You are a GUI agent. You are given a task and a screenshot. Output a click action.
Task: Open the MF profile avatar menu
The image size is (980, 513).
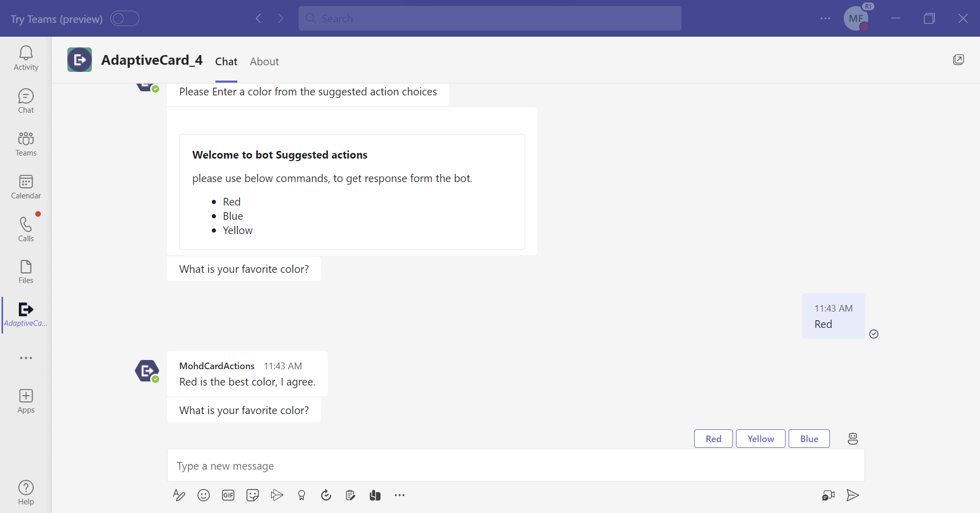[x=856, y=18]
